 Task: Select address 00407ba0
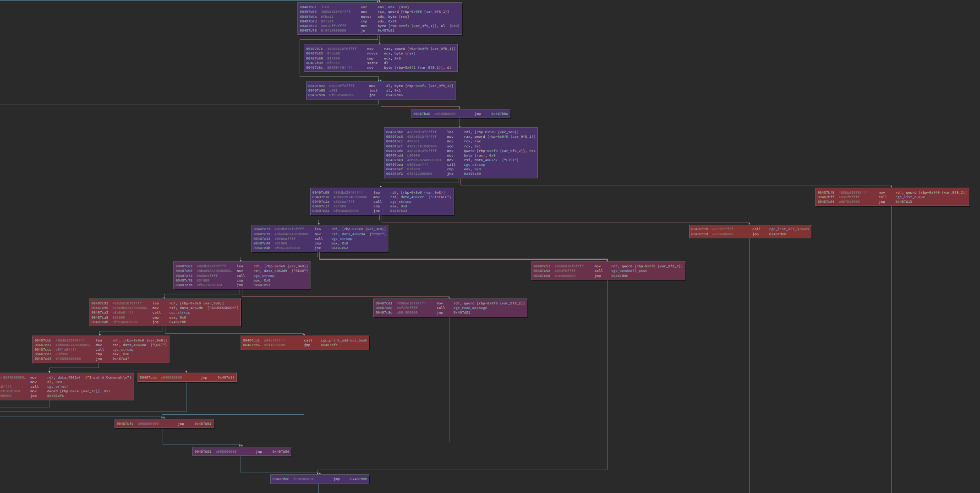(422, 114)
